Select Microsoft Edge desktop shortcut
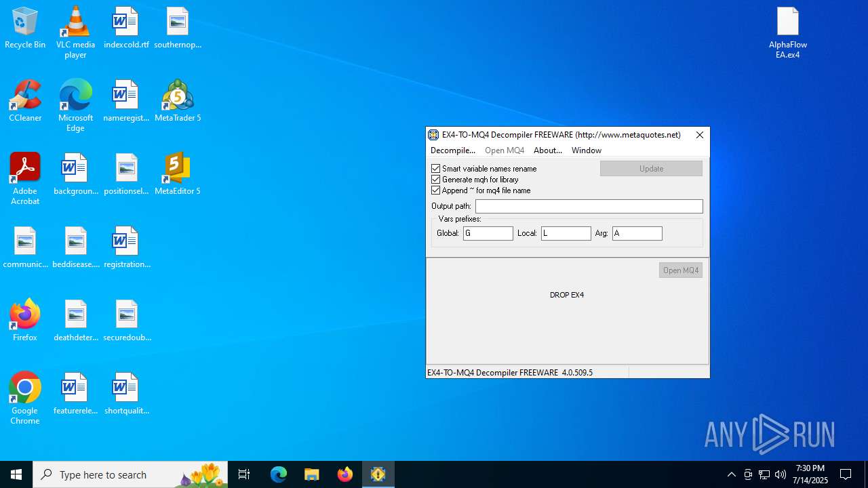Image resolution: width=868 pixels, height=488 pixels. (x=75, y=106)
